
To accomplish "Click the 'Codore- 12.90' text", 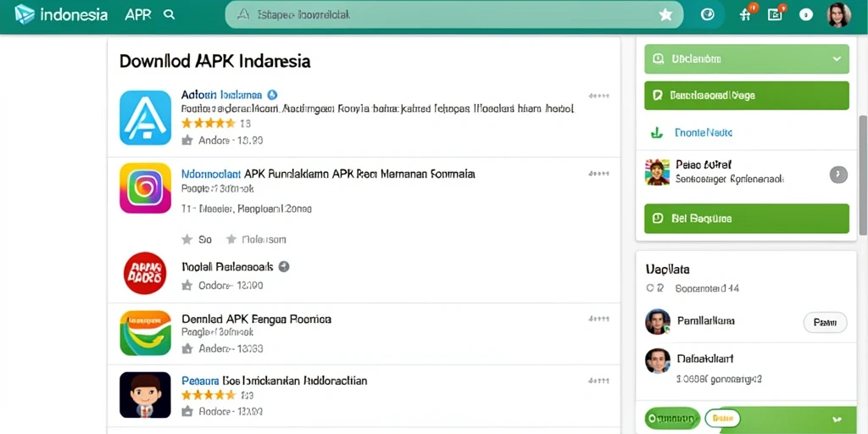I will [231, 286].
